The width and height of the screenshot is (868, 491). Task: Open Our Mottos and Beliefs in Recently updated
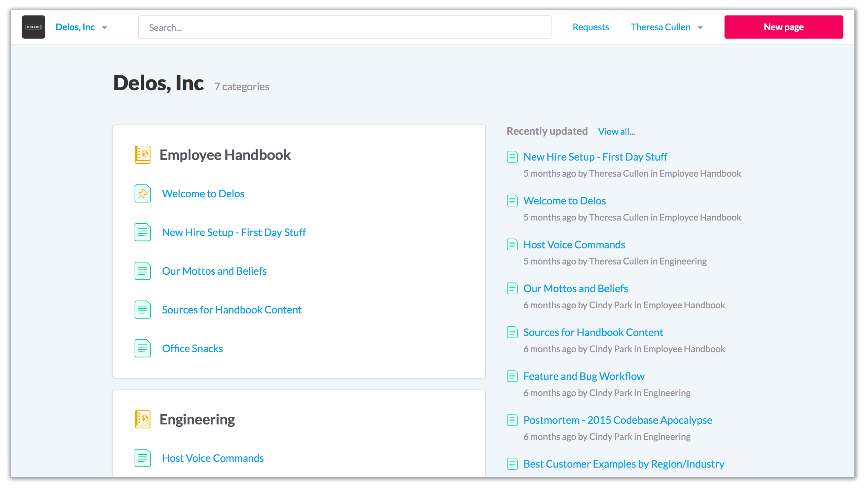point(575,288)
